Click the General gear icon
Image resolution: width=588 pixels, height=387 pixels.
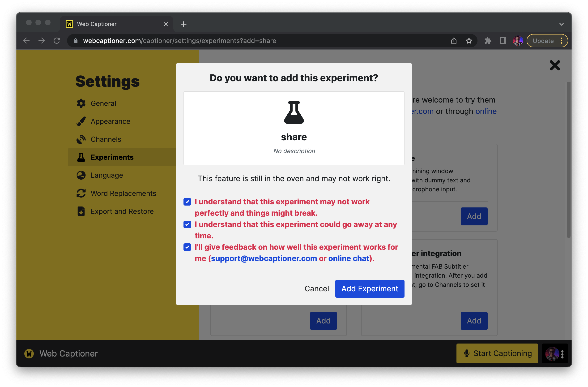pos(81,103)
